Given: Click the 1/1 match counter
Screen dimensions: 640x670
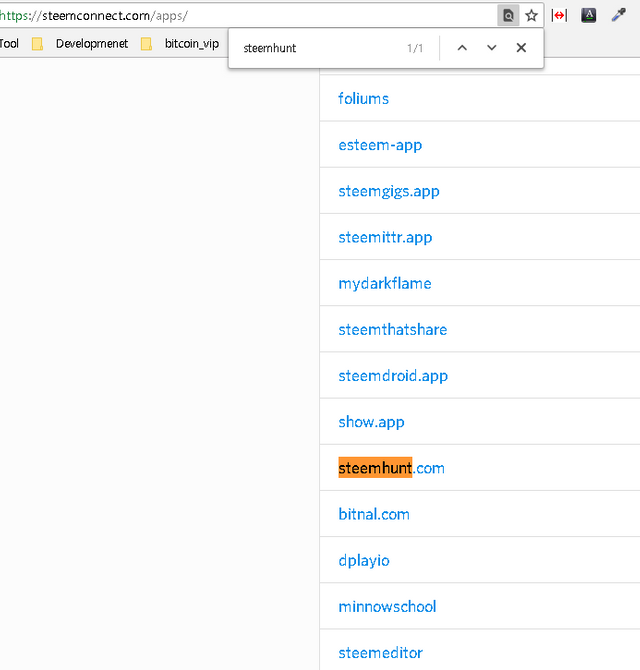Looking at the screenshot, I should tap(415, 48).
